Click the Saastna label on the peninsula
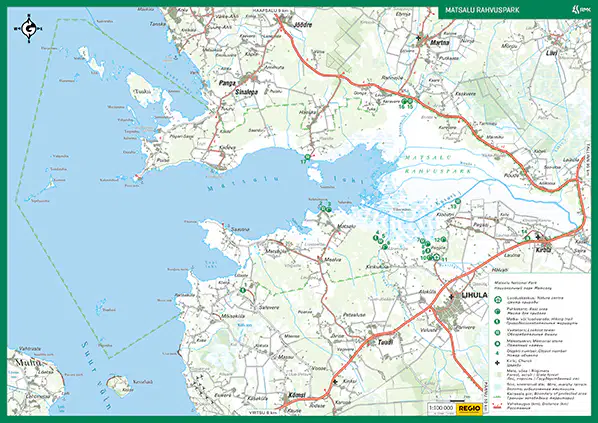 pos(240,229)
